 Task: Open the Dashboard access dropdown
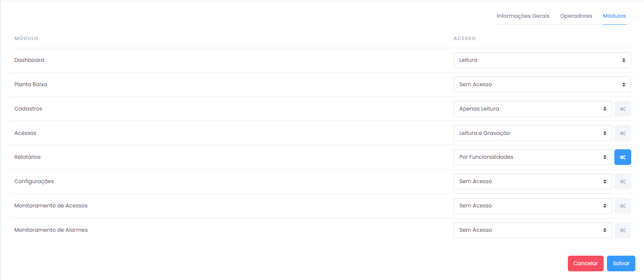click(x=542, y=60)
